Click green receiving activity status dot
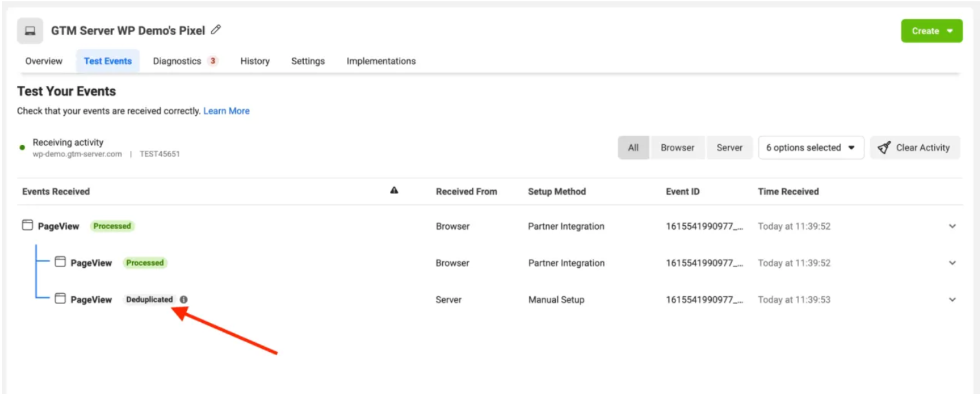980x394 pixels. pyautogui.click(x=23, y=148)
